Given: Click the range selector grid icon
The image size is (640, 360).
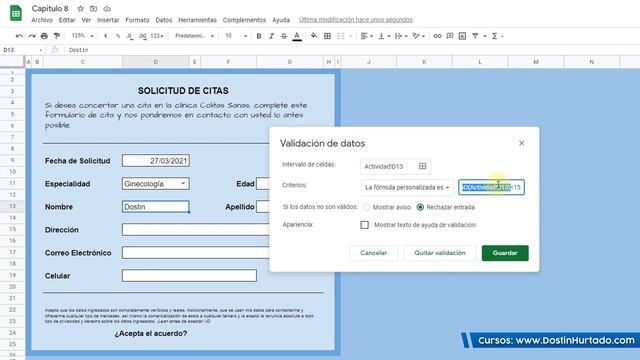Looking at the screenshot, I should click(422, 166).
